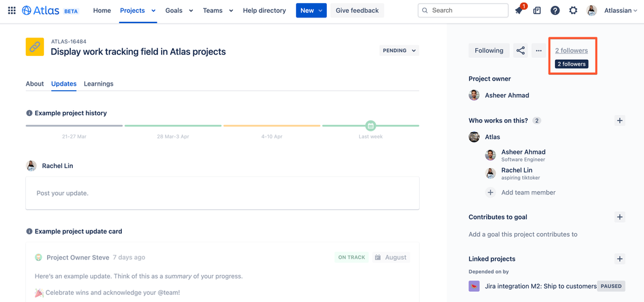Expand the Projects menu chevron

click(153, 11)
